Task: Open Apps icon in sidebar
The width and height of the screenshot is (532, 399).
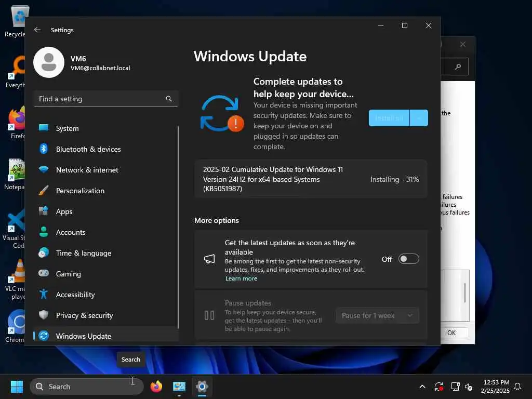Action: pos(44,211)
